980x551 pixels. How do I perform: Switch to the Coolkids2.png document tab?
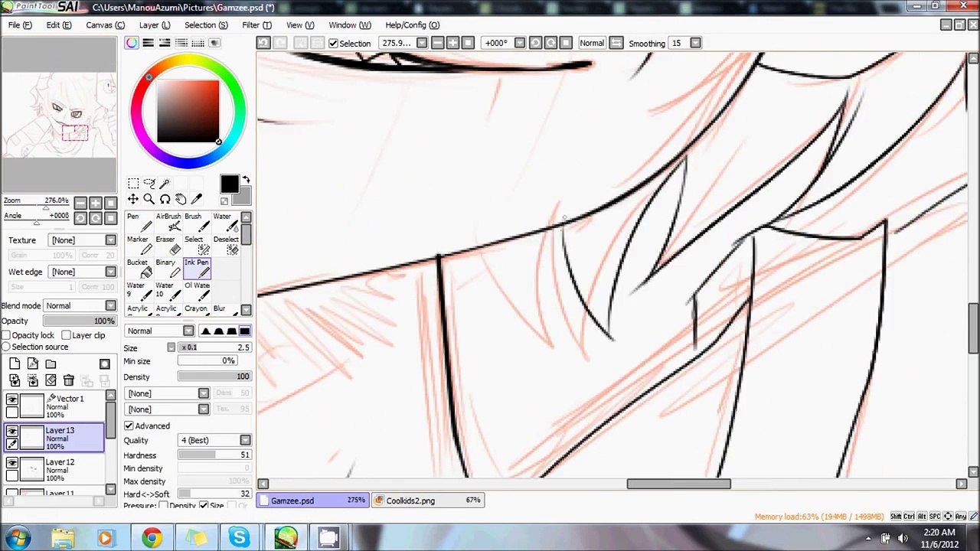coord(429,500)
